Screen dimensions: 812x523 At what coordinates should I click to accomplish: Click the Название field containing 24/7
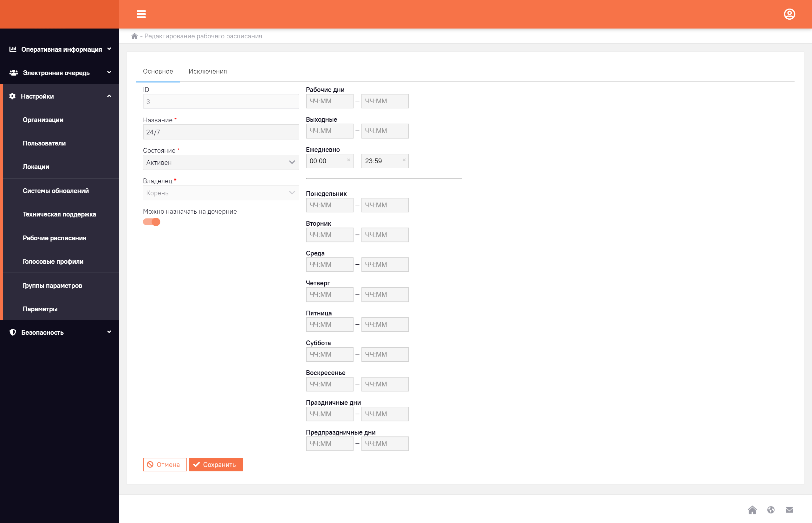click(221, 132)
